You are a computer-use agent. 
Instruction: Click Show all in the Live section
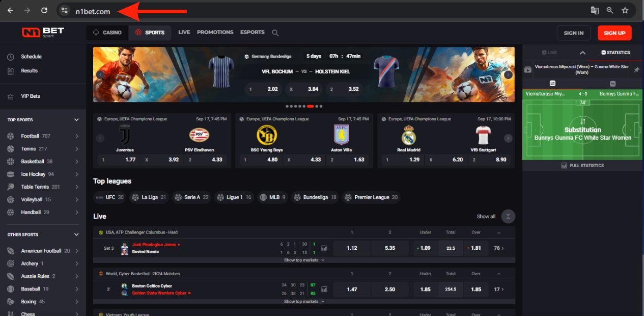coord(486,217)
